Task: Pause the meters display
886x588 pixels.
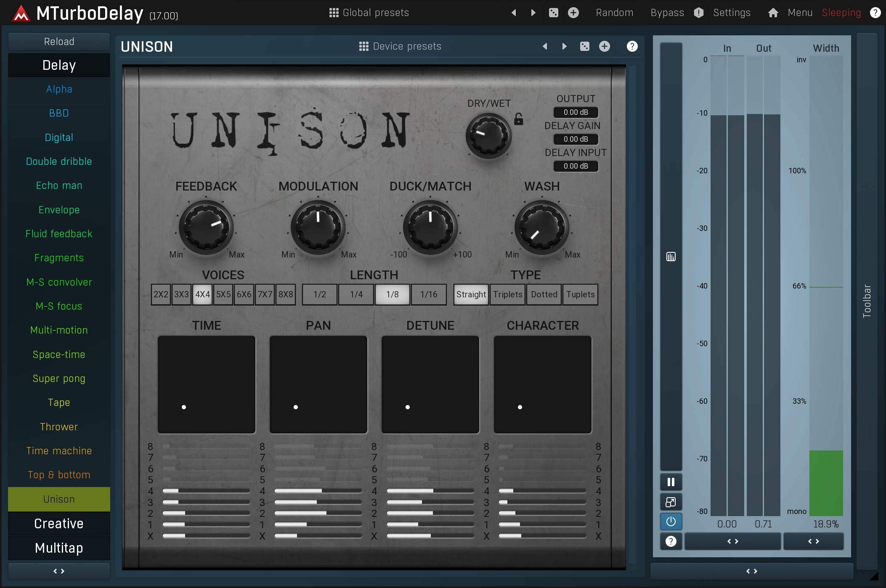Action: (671, 482)
